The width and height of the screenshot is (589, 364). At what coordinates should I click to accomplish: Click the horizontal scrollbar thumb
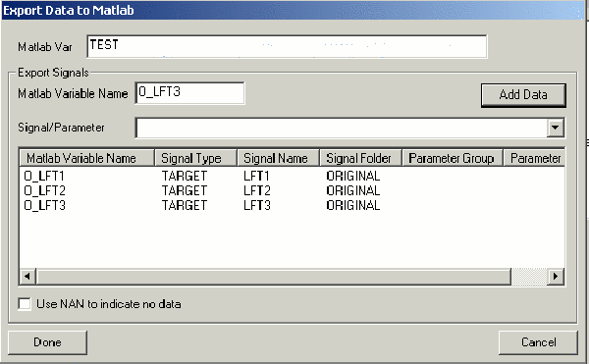coord(274,277)
